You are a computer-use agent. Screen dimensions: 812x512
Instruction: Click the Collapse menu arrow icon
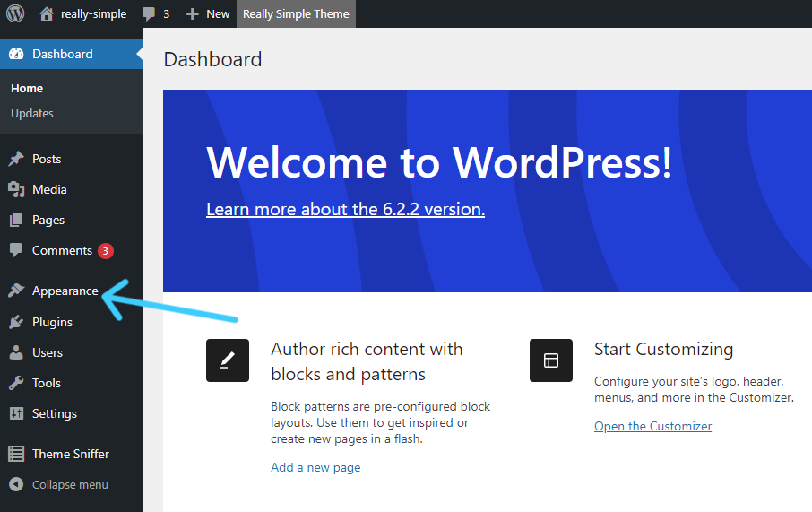pos(16,484)
